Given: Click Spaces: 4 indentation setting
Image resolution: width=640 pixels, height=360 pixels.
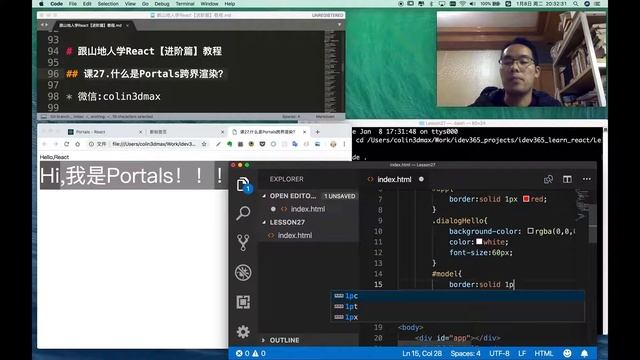Looking at the screenshot, I should (x=465, y=353).
